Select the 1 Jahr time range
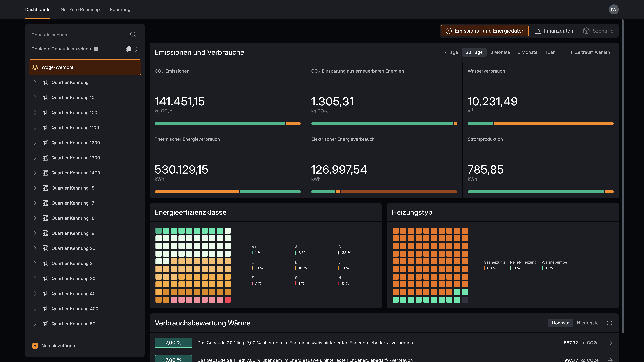This screenshot has height=362, width=644. [x=551, y=52]
